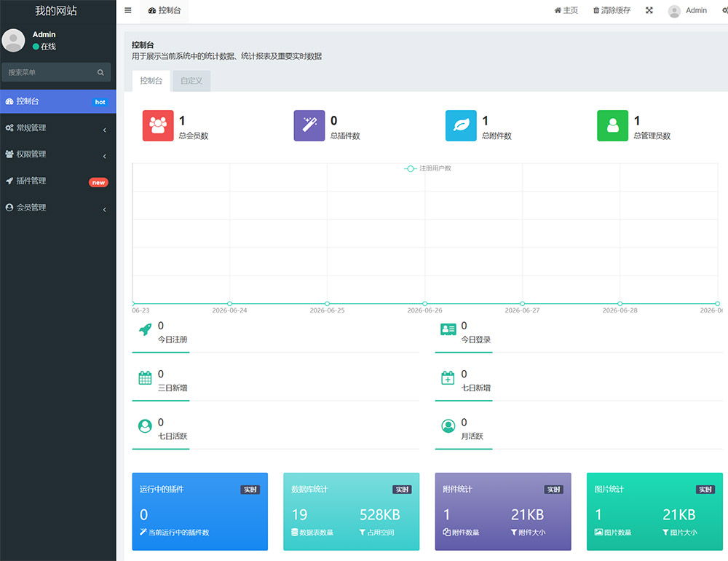Select the 控制台 top navigation tab
Image resolution: width=728 pixels, height=561 pixels.
point(165,11)
